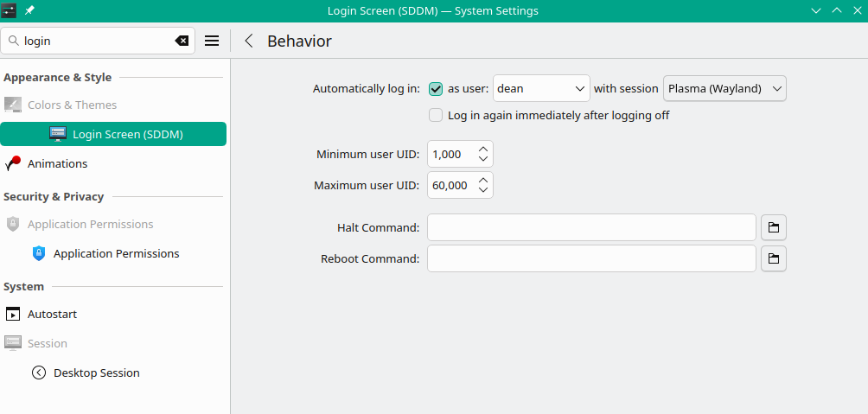This screenshot has height=414, width=868.
Task: Browse for Halt Command file
Action: tap(774, 228)
